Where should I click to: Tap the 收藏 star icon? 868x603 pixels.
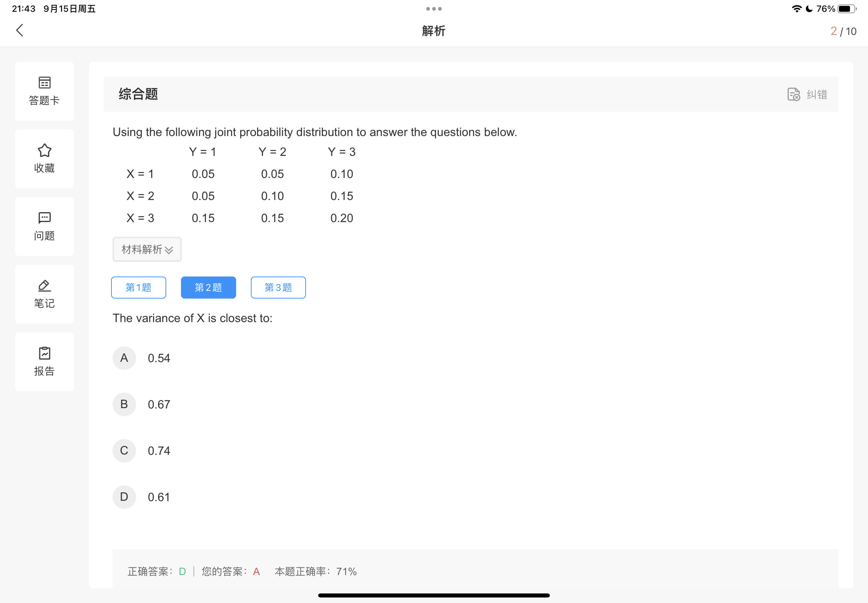[45, 150]
